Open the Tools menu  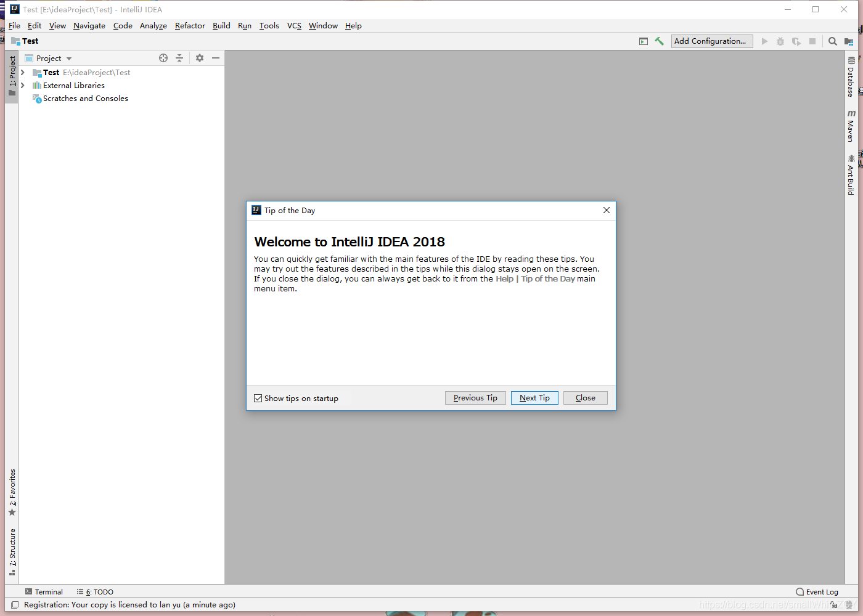point(269,26)
